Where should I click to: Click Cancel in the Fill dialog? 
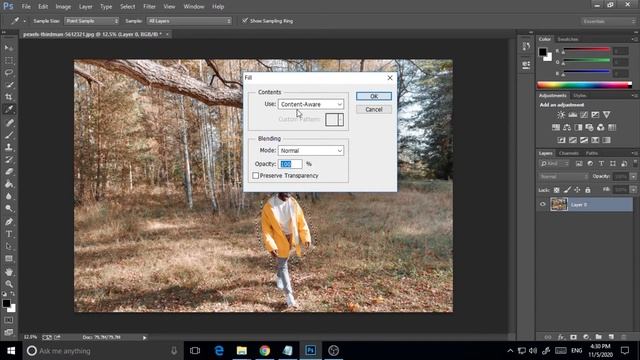[374, 109]
